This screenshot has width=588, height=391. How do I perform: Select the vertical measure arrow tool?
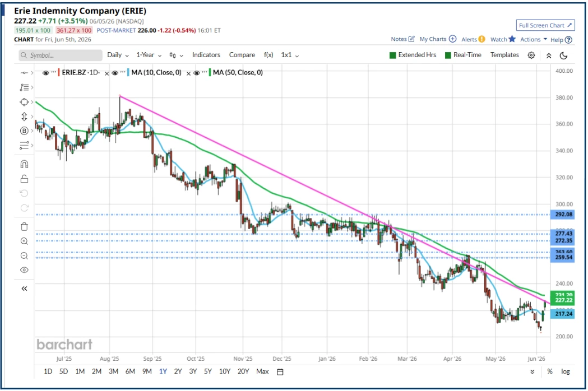(24, 117)
